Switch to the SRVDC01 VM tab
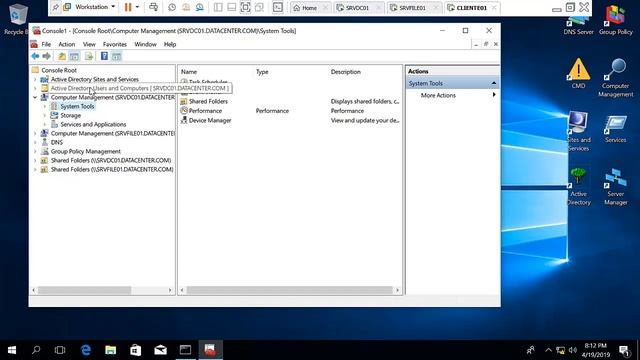Viewport: 640px width, 360px height. (357, 8)
